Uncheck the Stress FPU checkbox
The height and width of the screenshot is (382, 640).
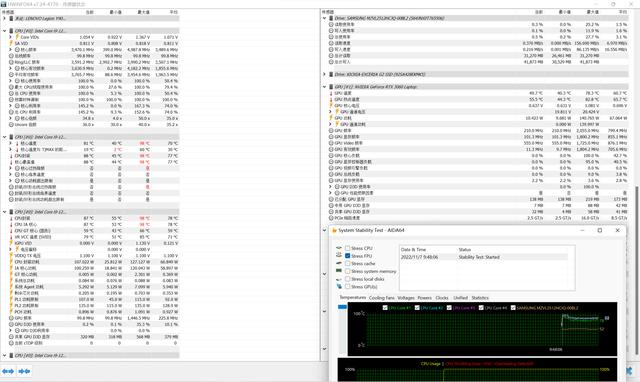tap(347, 256)
